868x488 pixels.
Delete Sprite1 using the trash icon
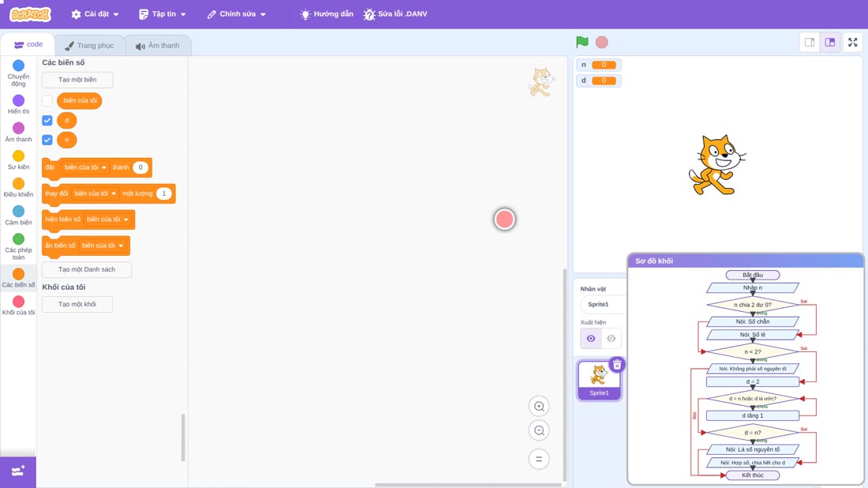pos(617,365)
